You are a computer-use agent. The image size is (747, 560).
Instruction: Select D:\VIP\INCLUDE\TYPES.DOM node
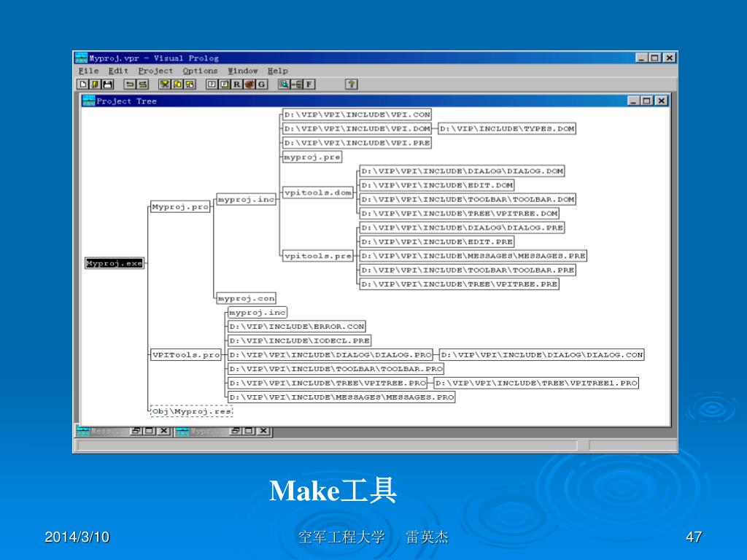pos(507,128)
